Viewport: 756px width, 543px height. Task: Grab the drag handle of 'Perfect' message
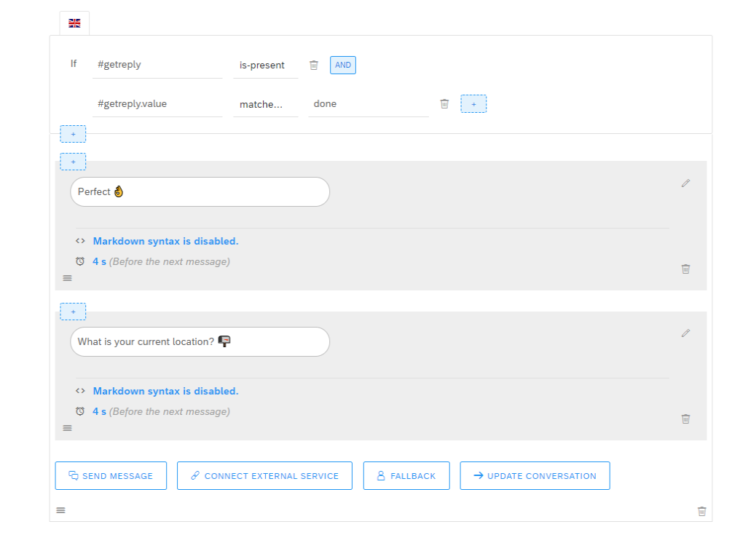coord(67,278)
